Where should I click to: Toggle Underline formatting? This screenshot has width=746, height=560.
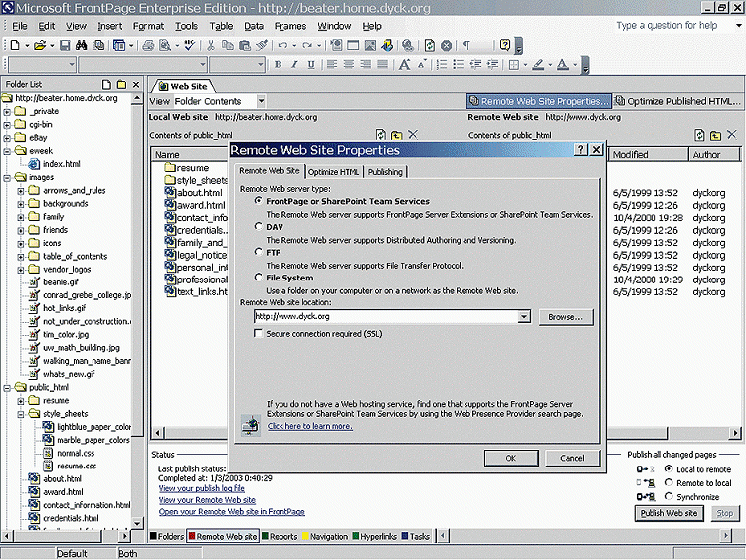click(x=311, y=65)
